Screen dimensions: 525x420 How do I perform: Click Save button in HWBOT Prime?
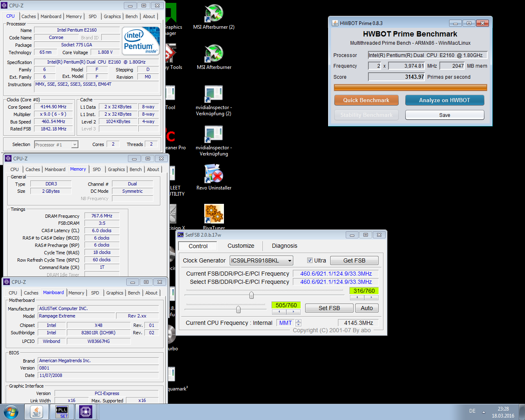(445, 115)
